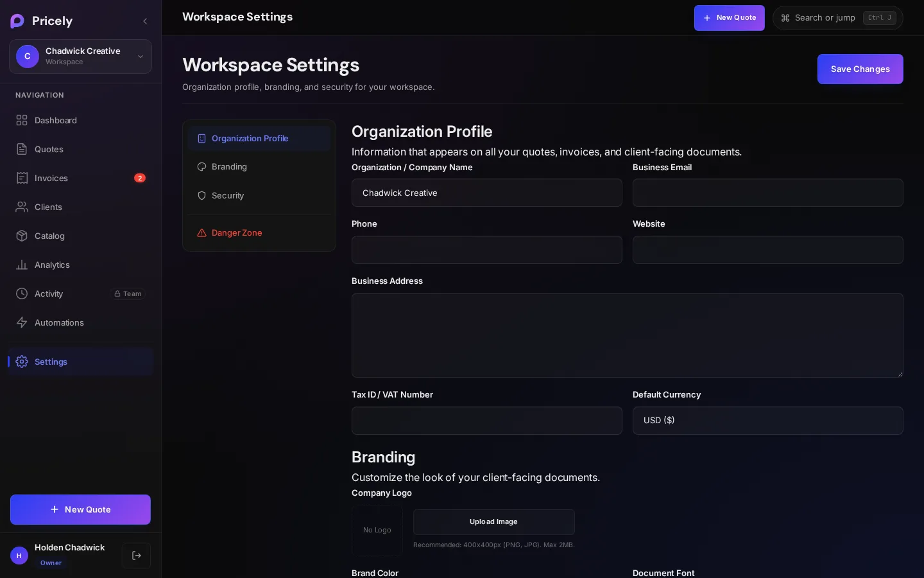The image size is (924, 578).
Task: Click the Tax ID / VAT Number field
Action: (486, 421)
